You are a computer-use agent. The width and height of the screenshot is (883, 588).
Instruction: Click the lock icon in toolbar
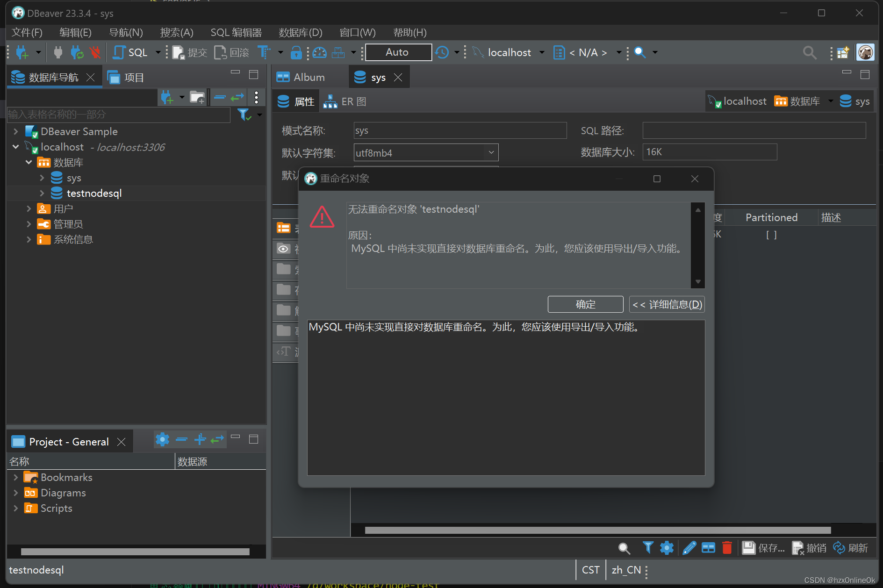296,52
